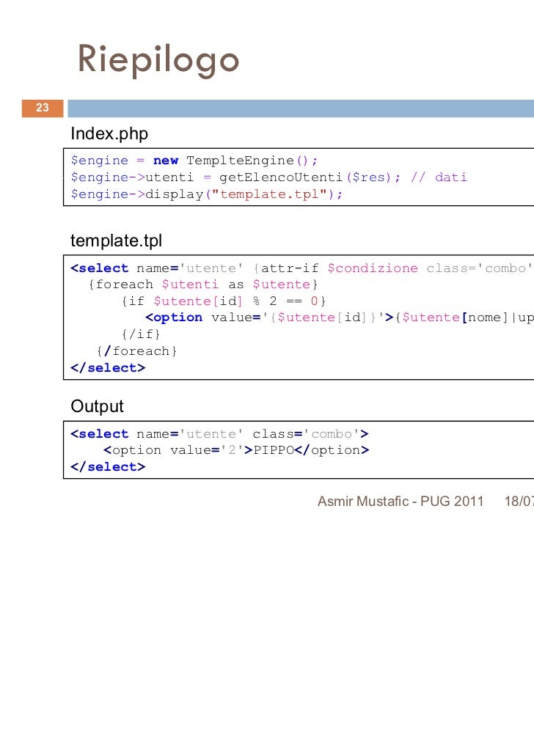Click the orange slide number 23 badge

coord(43,108)
